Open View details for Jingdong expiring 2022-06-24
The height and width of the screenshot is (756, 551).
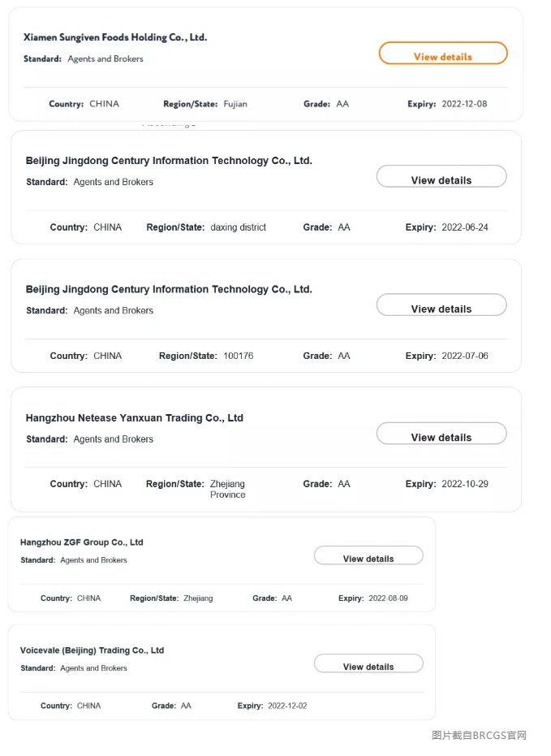tap(441, 177)
